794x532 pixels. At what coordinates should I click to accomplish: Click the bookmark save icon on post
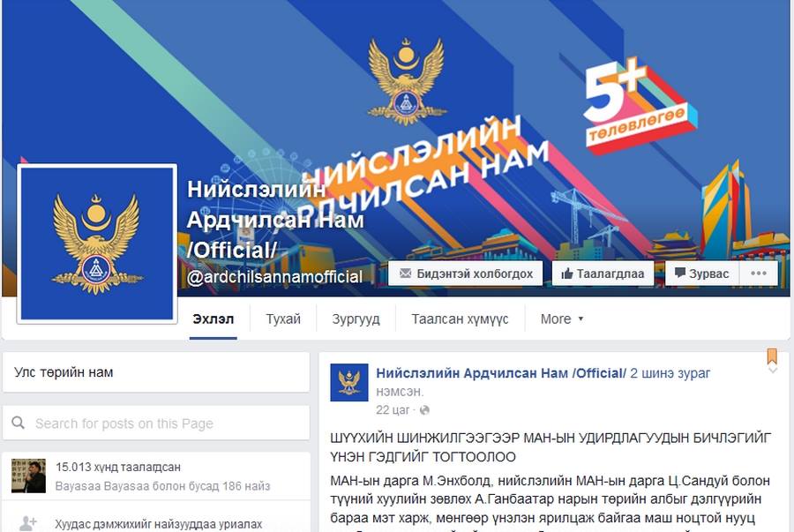[x=772, y=356]
